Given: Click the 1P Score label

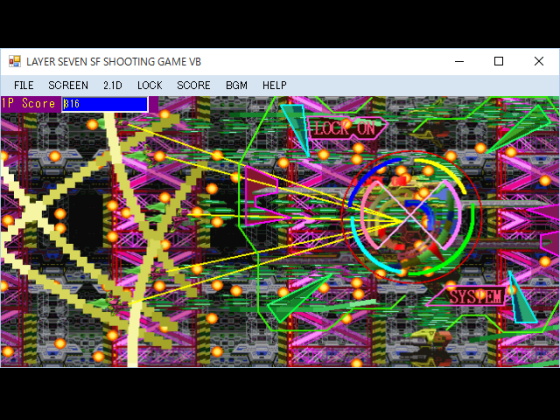Looking at the screenshot, I should click(x=29, y=104).
